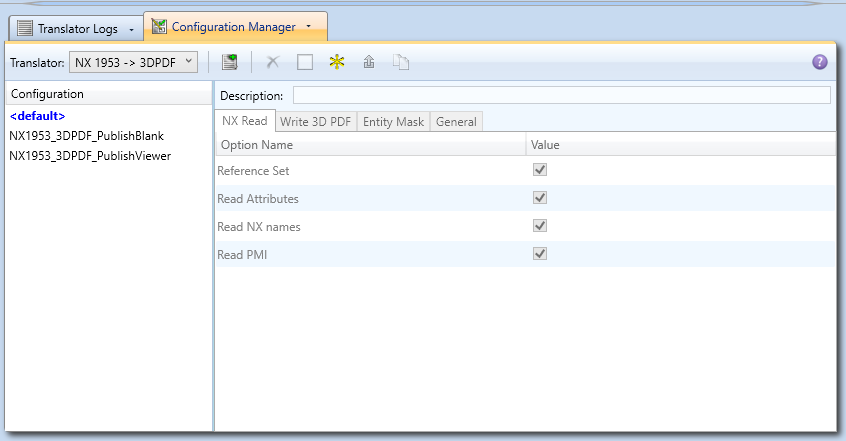Select NX1953_3DPDF_PublishViewer configuration

point(90,156)
